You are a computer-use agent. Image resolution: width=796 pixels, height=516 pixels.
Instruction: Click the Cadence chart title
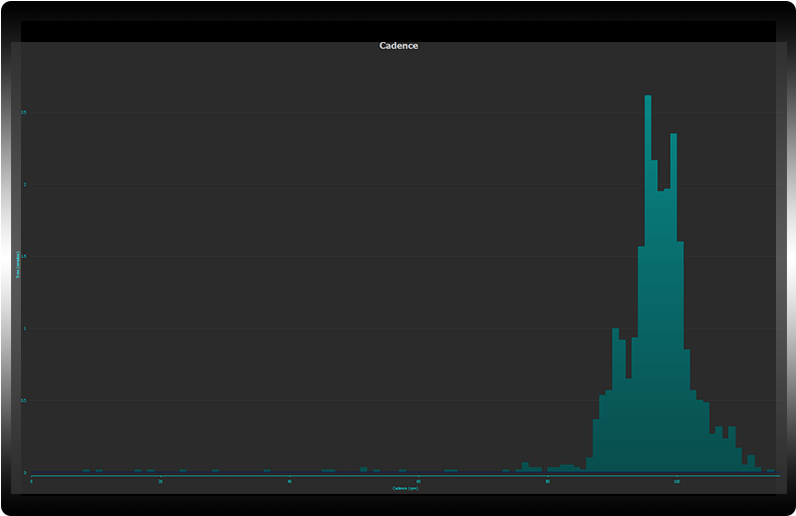tap(398, 46)
